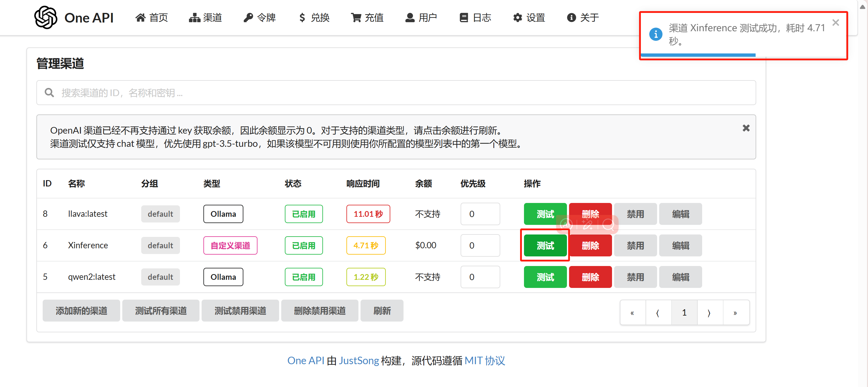This screenshot has height=387, width=868.
Task: Test the Xinference channel
Action: [x=545, y=246]
